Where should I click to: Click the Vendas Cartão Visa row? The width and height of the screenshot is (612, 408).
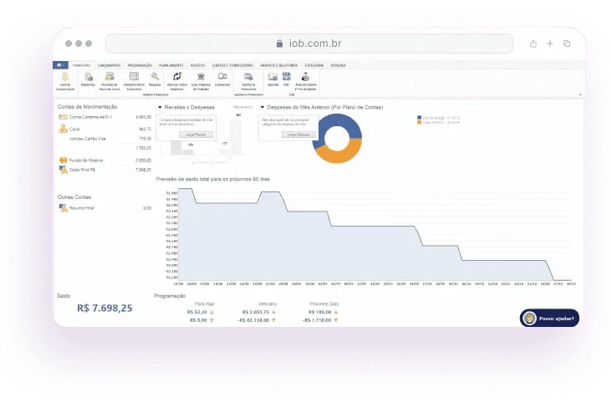click(105, 139)
